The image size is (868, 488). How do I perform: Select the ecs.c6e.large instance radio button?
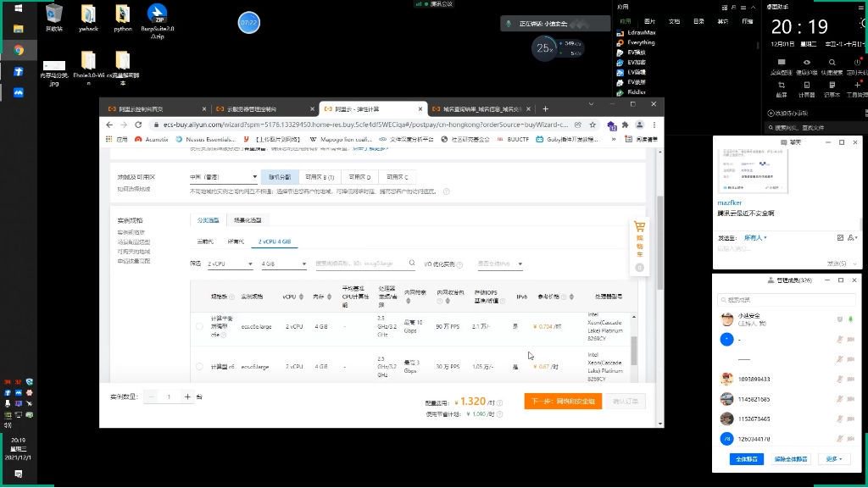pos(199,326)
